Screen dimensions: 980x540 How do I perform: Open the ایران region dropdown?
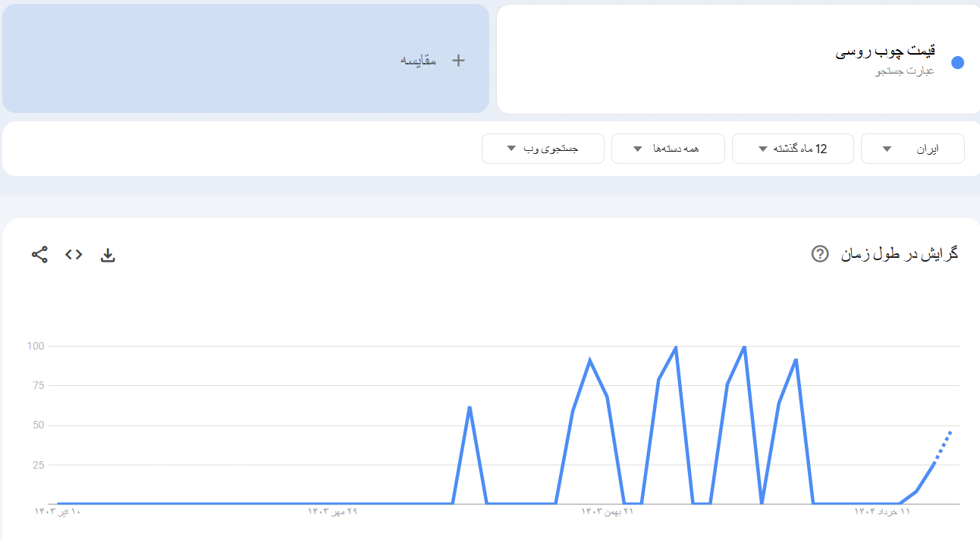click(x=912, y=149)
